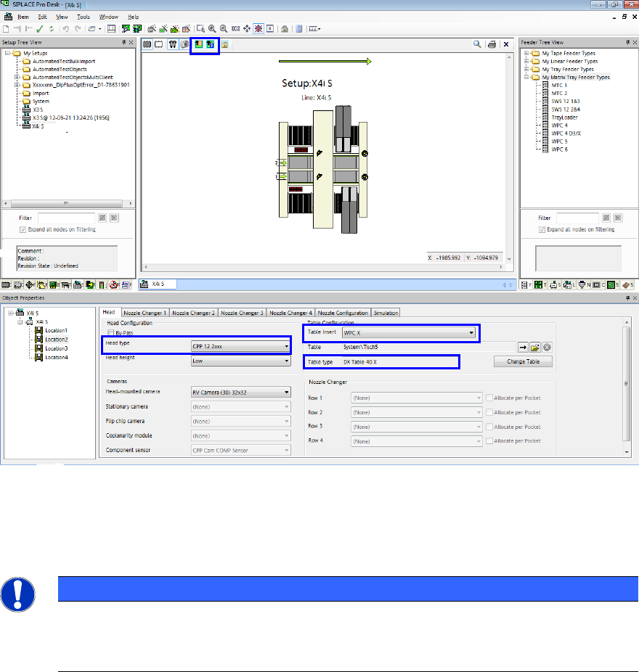
Task: Open the Item menu
Action: (23, 17)
